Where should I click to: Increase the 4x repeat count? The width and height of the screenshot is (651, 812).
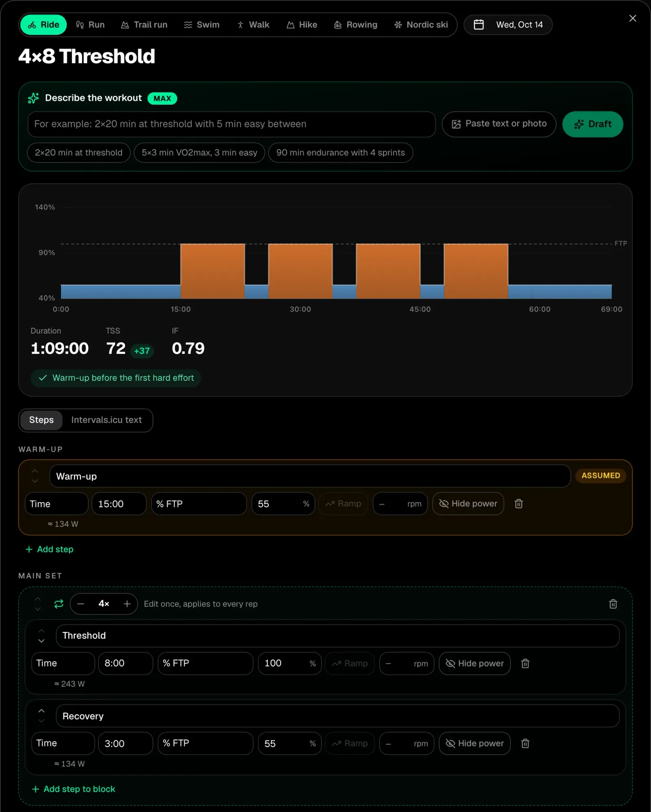pyautogui.click(x=127, y=604)
